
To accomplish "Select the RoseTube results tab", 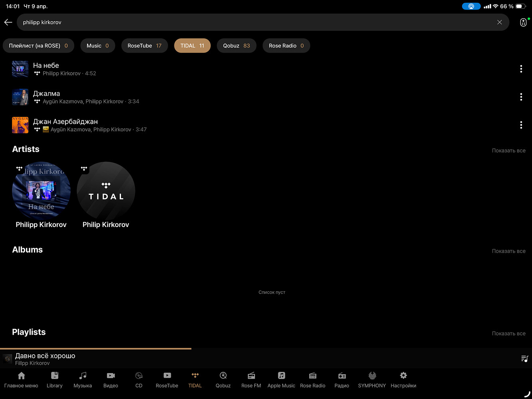I will [144, 45].
